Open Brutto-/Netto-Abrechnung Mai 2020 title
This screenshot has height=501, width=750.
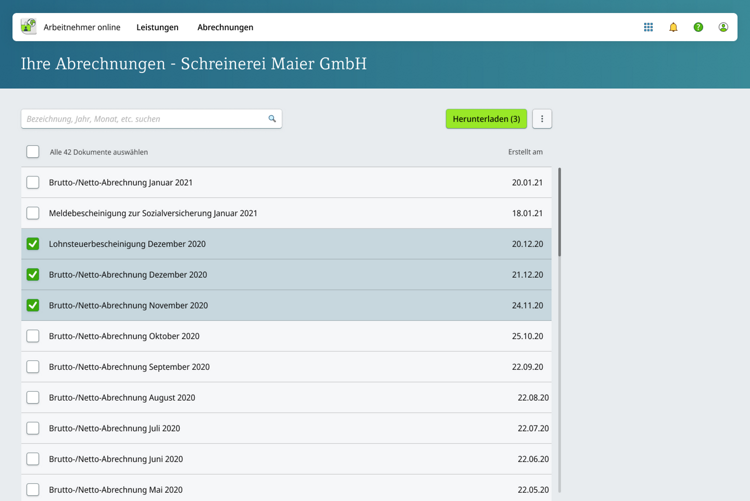pyautogui.click(x=116, y=490)
